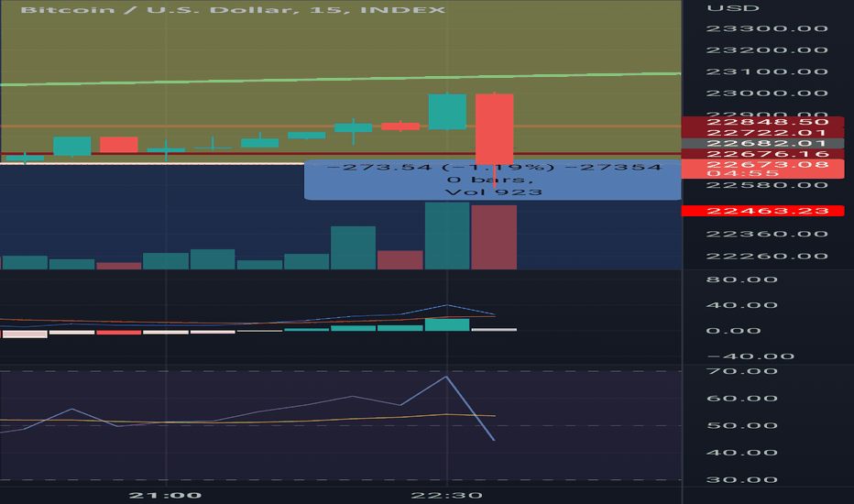
Task: Click the 22722.01 price tag
Action: tap(762, 132)
